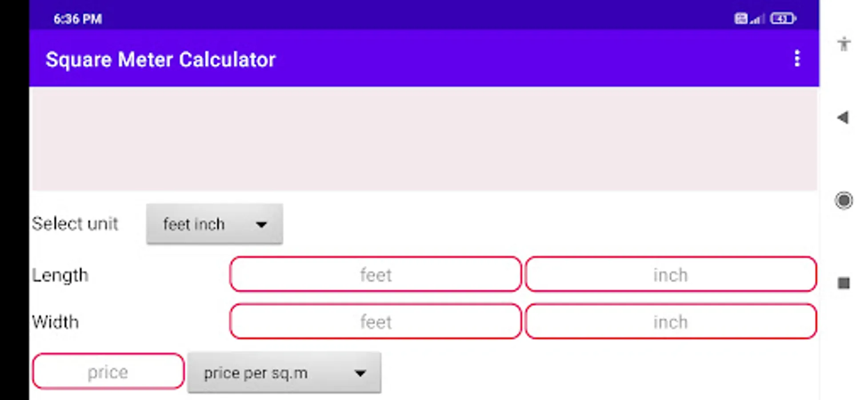Image resolution: width=868 pixels, height=400 pixels.
Task: Focus the Width feet input field
Action: pos(376,321)
